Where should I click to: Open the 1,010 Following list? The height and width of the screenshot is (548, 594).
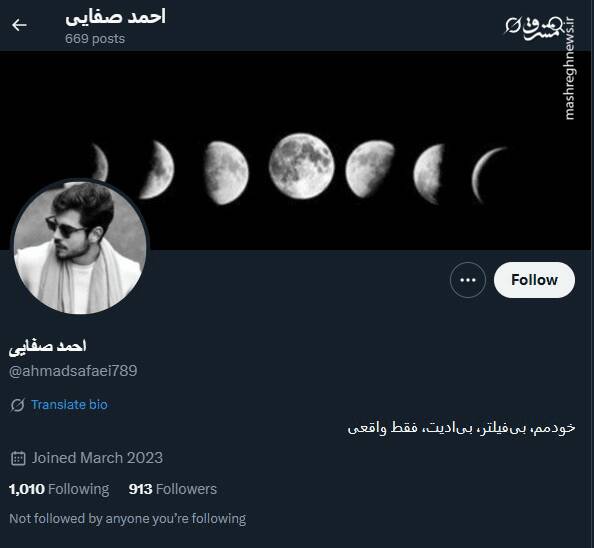click(x=59, y=489)
